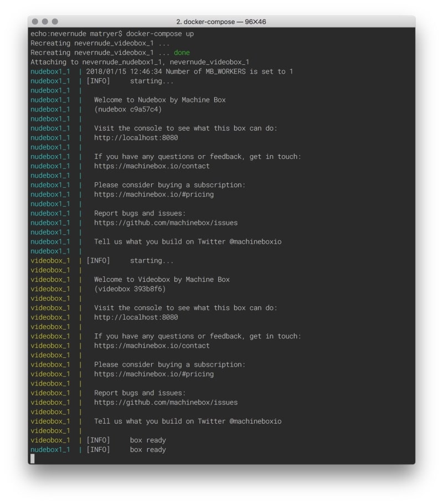Viewport: 443px width, 504px height.
Task: Click the videobox http://localhost:8080 URL
Action: point(136,317)
